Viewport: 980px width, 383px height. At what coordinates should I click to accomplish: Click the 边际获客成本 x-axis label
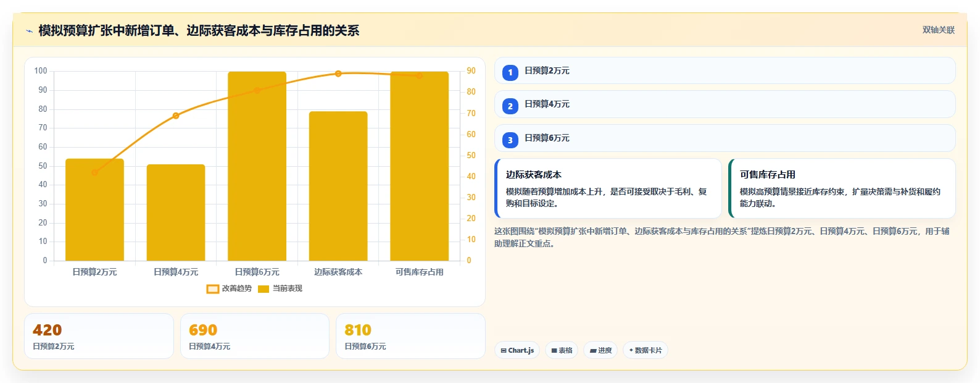pyautogui.click(x=338, y=272)
